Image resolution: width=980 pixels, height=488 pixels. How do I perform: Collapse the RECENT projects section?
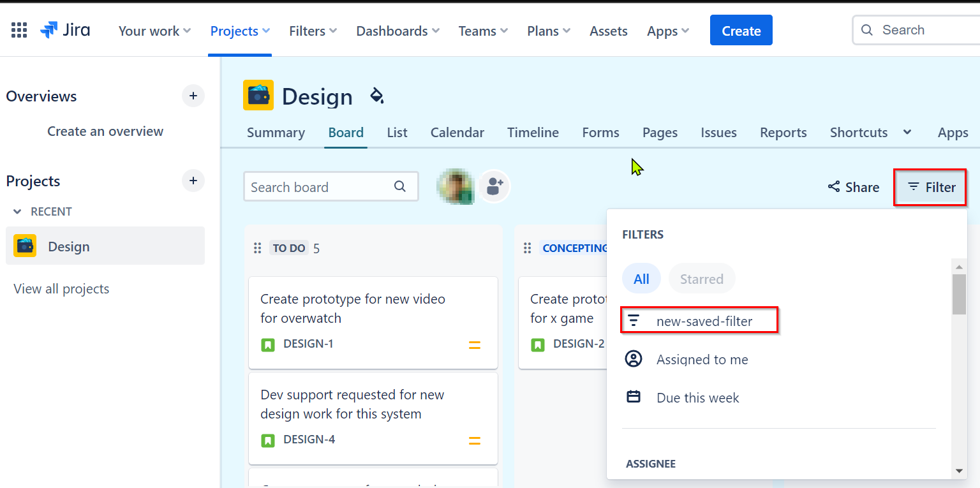(x=17, y=212)
